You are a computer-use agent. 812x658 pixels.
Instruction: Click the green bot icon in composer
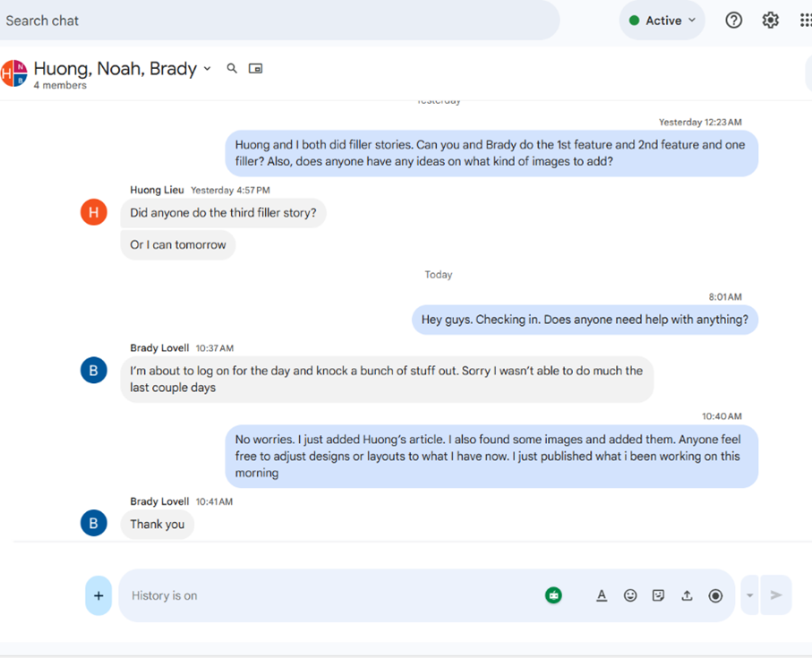554,595
